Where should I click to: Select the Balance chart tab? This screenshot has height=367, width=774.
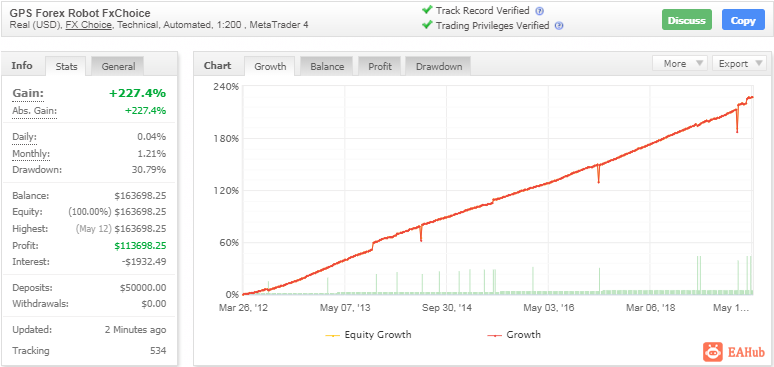pyautogui.click(x=327, y=66)
